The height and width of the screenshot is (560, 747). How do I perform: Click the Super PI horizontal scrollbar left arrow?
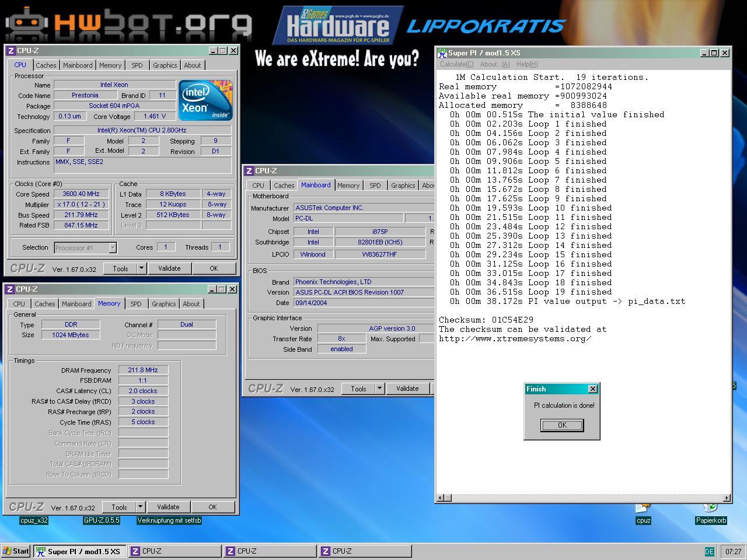pos(441,498)
